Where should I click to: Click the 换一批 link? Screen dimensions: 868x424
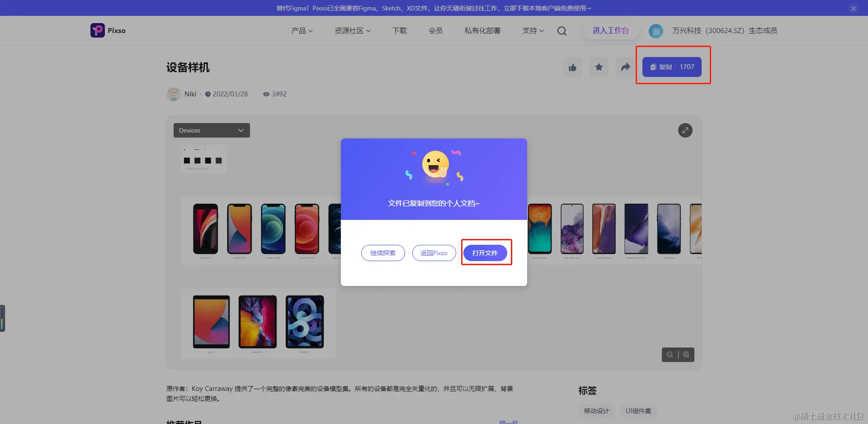(x=509, y=422)
